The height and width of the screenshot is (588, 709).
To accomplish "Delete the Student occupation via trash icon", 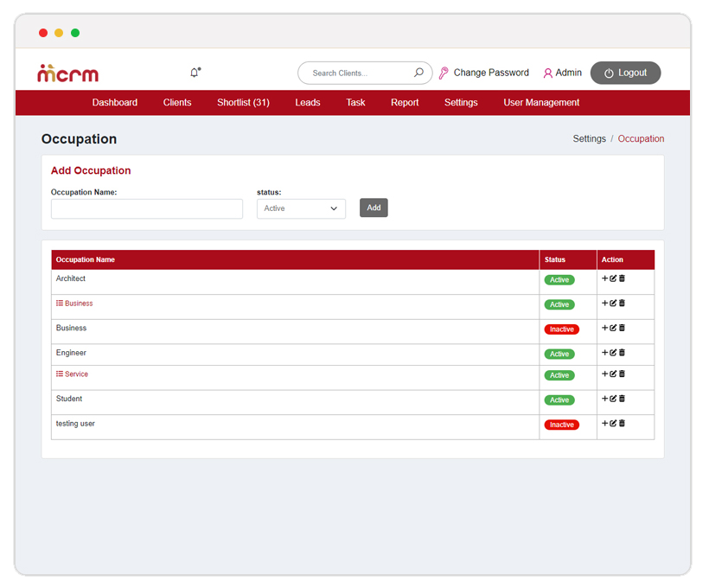I will (622, 399).
